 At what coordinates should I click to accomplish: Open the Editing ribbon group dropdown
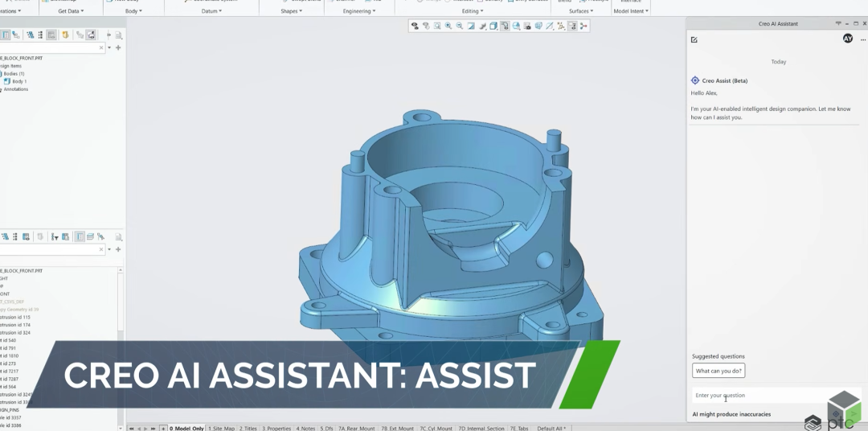coord(473,11)
